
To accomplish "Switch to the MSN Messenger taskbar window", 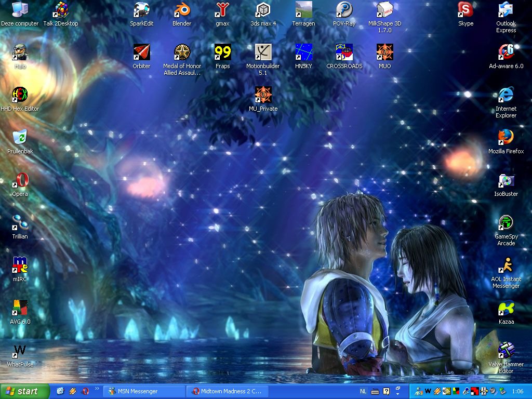I will 144,391.
